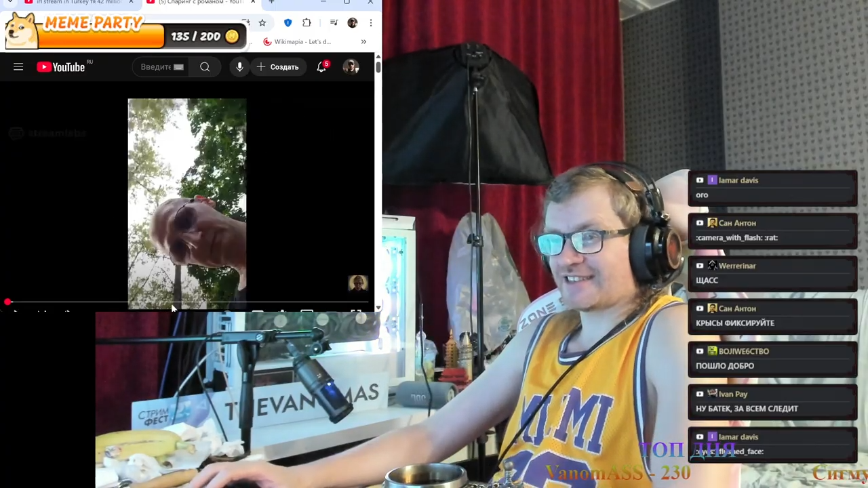Open the YouTube account avatar menu

351,66
